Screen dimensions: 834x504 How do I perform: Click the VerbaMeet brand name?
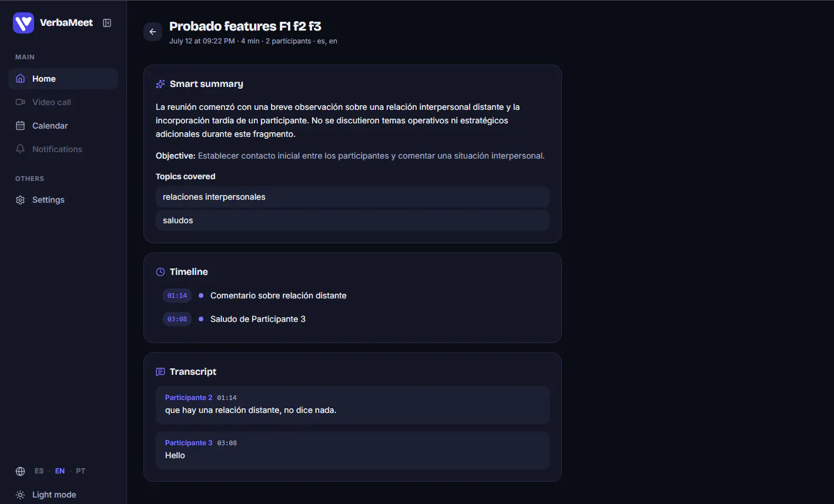[66, 23]
